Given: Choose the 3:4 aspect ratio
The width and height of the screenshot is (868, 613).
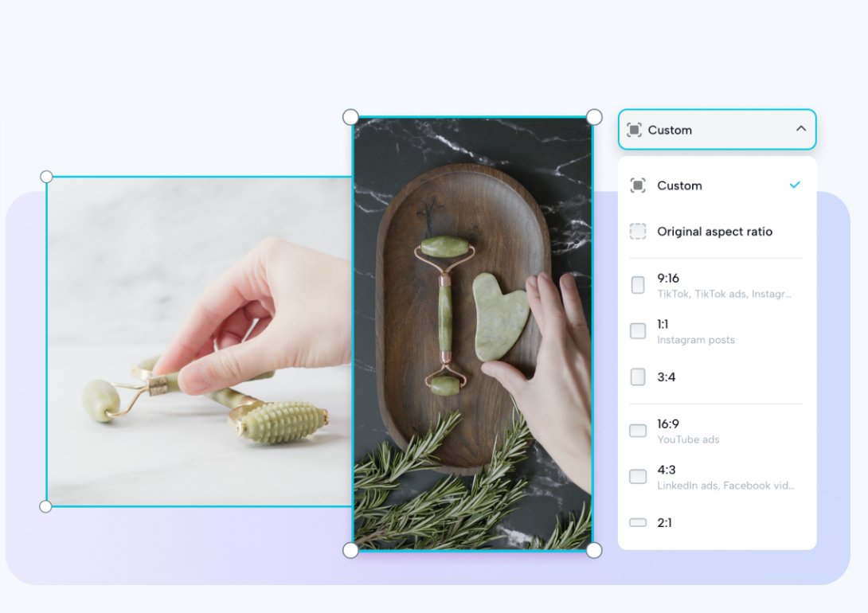Looking at the screenshot, I should [717, 377].
